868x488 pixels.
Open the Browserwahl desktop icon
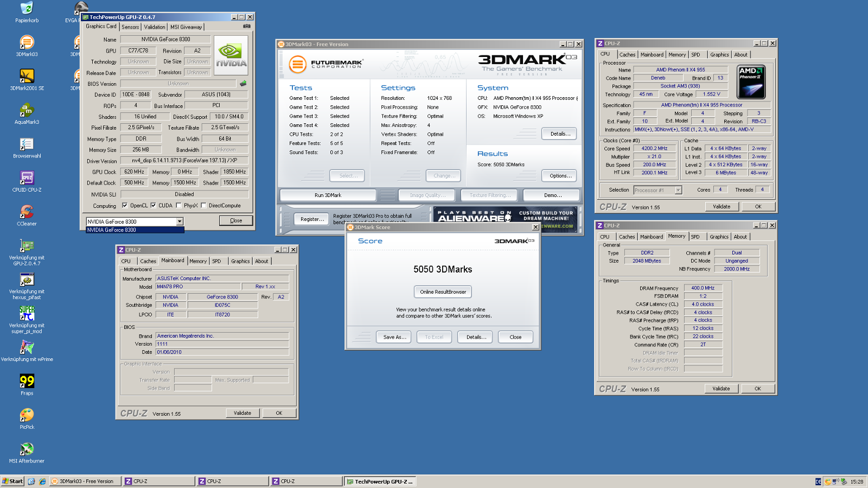point(27,144)
